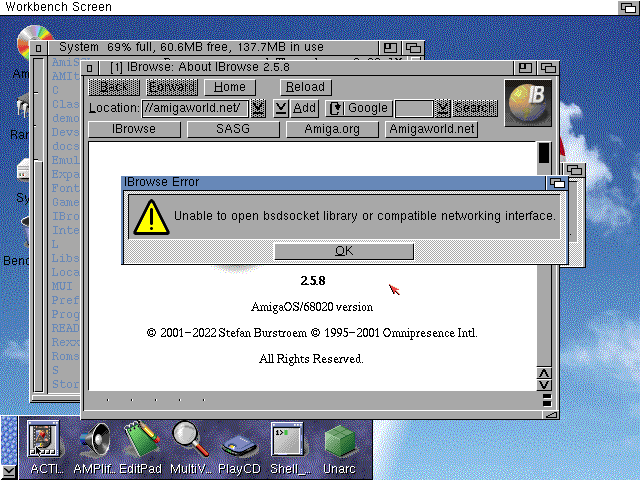Screen dimensions: 640x480
Task: Click page scroll up arrow
Action: 544,373
